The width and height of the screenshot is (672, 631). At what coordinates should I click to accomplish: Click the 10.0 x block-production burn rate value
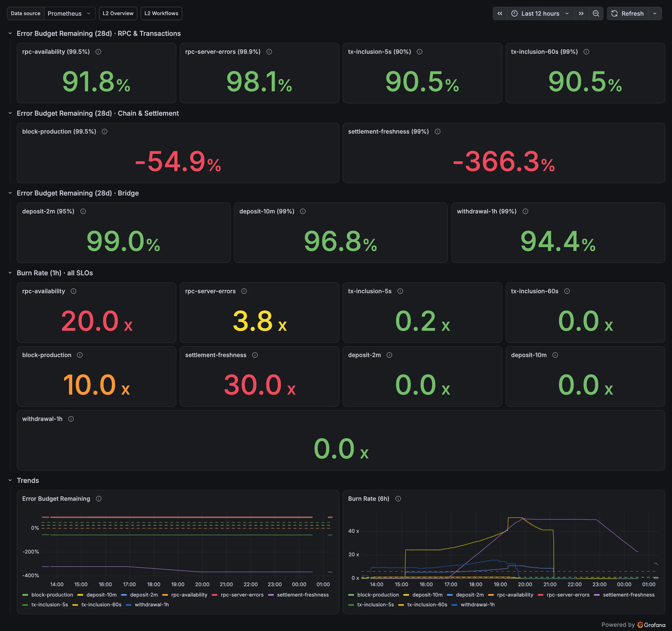tap(97, 385)
